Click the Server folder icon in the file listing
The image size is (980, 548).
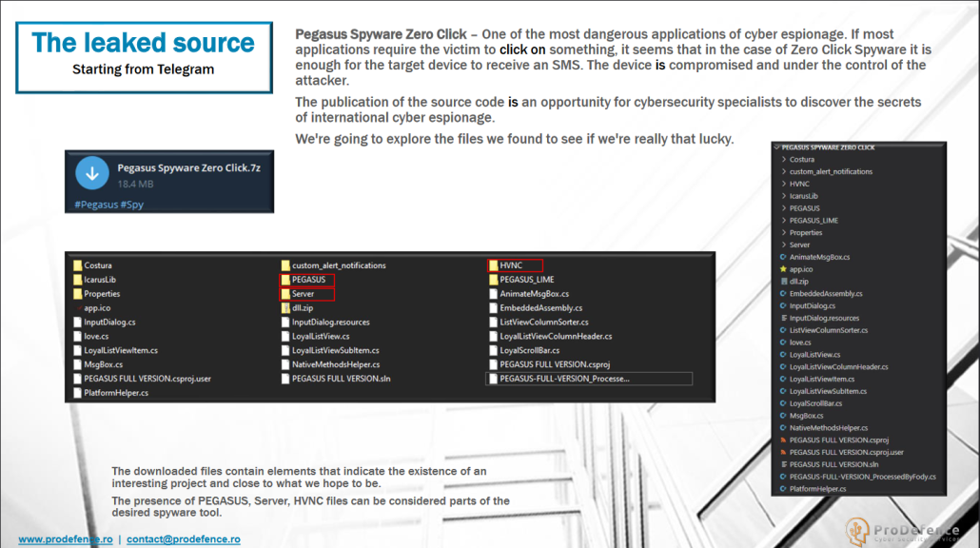click(x=285, y=294)
